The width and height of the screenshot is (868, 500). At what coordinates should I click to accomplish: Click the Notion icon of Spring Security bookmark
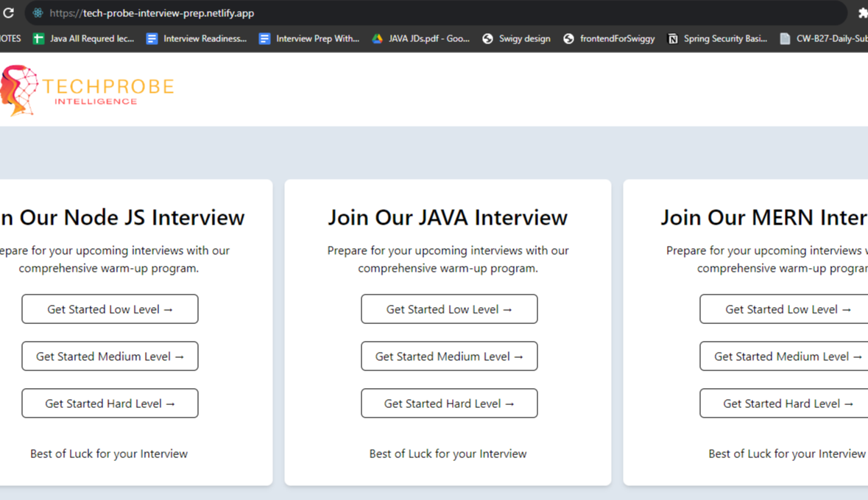tap(673, 38)
